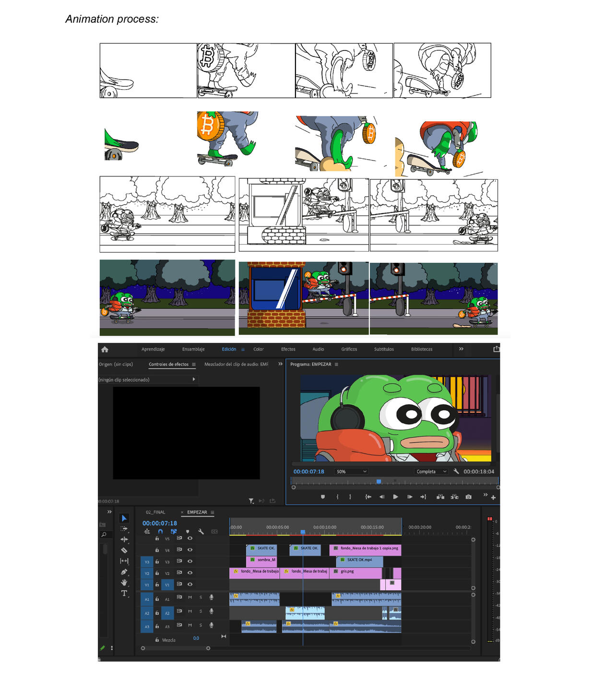
Task: Select the Ripple Edit tool
Action: (124, 539)
